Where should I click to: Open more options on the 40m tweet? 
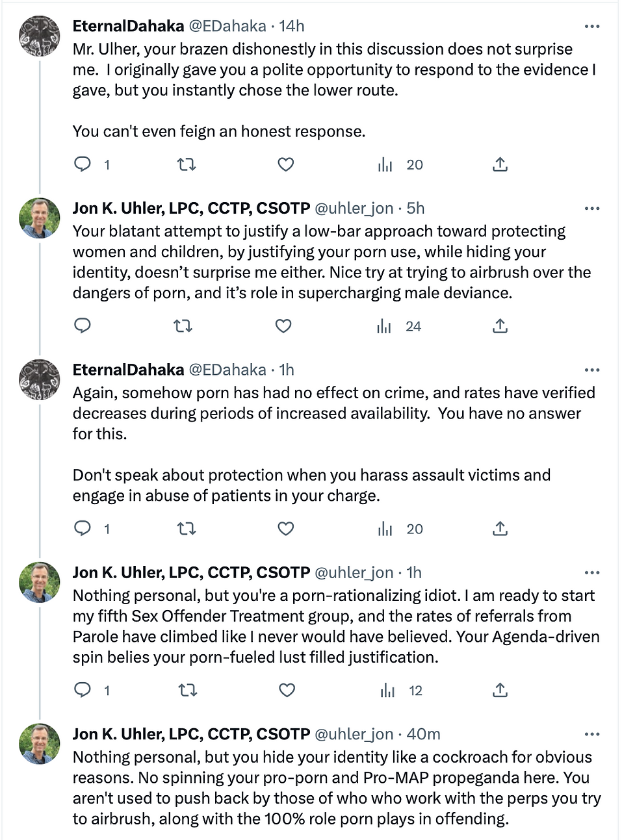coord(592,734)
